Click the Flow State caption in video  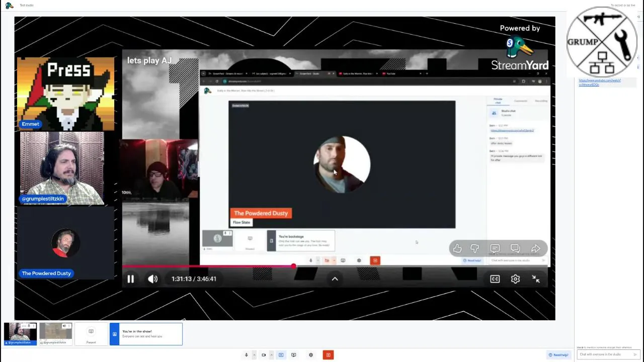pyautogui.click(x=242, y=222)
